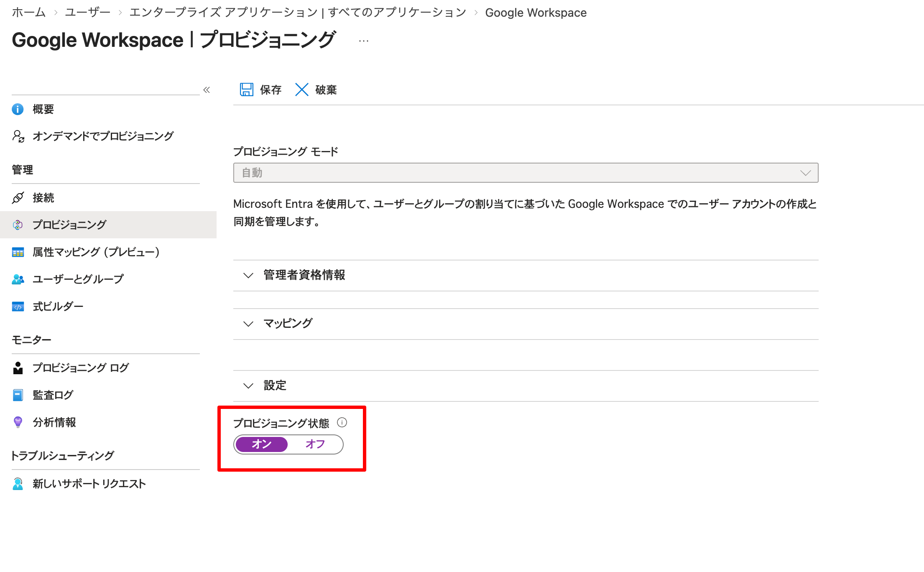924x572 pixels.
Task: Navigate to ホーム via breadcrumb
Action: [x=28, y=13]
